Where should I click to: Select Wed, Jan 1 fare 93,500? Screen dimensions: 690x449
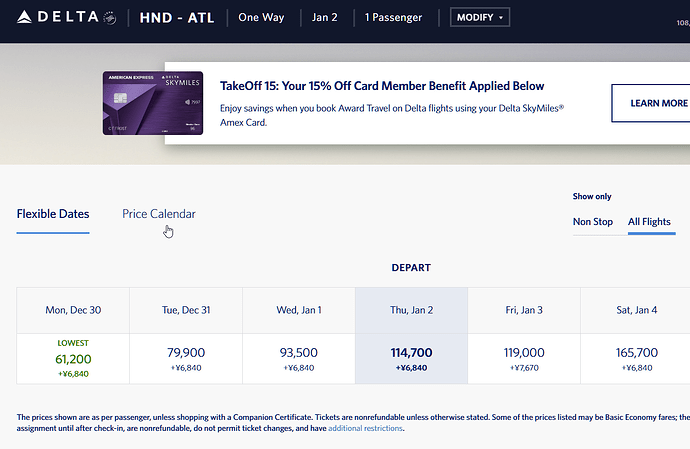(299, 358)
